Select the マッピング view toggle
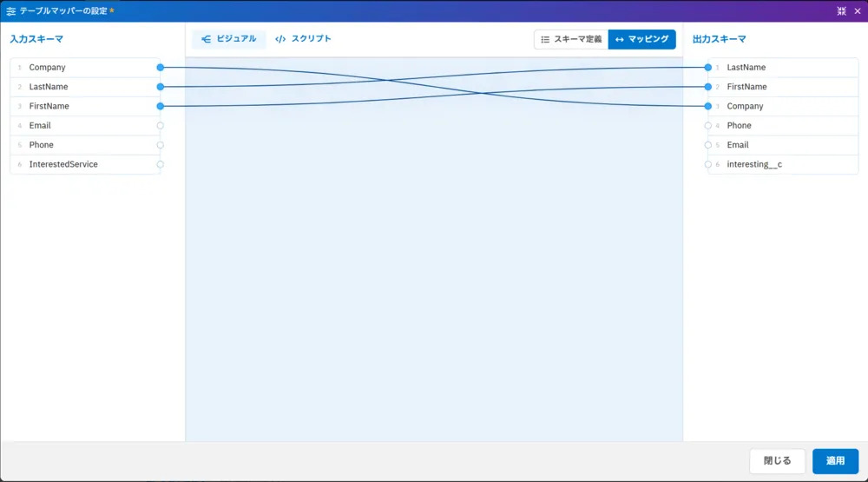 (x=641, y=39)
